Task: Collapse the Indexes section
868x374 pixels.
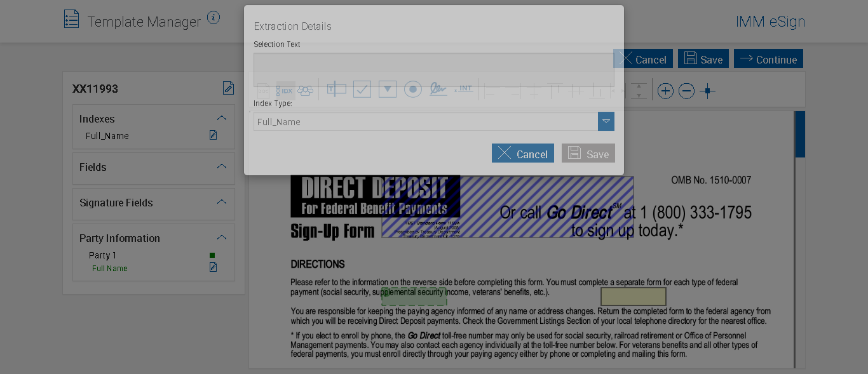Action: tap(222, 118)
